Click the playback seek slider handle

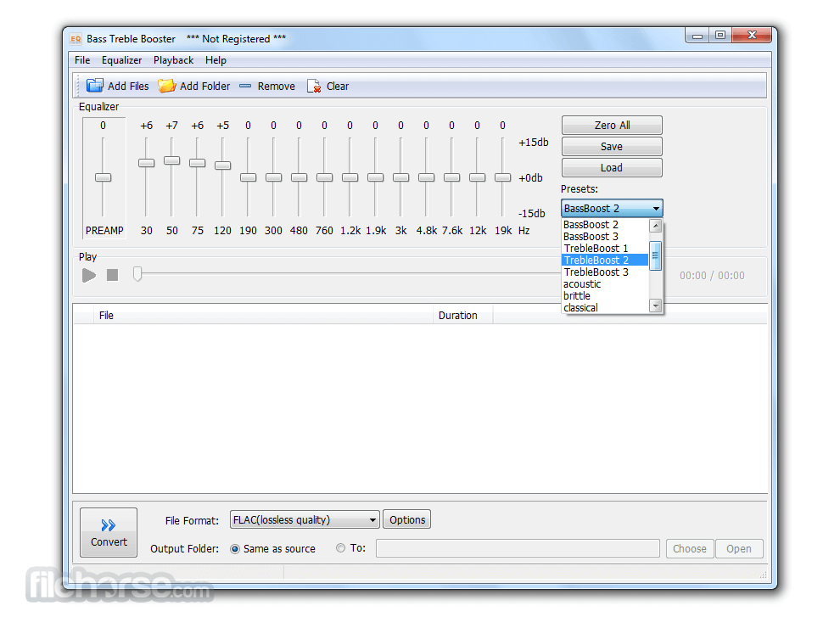[137, 274]
